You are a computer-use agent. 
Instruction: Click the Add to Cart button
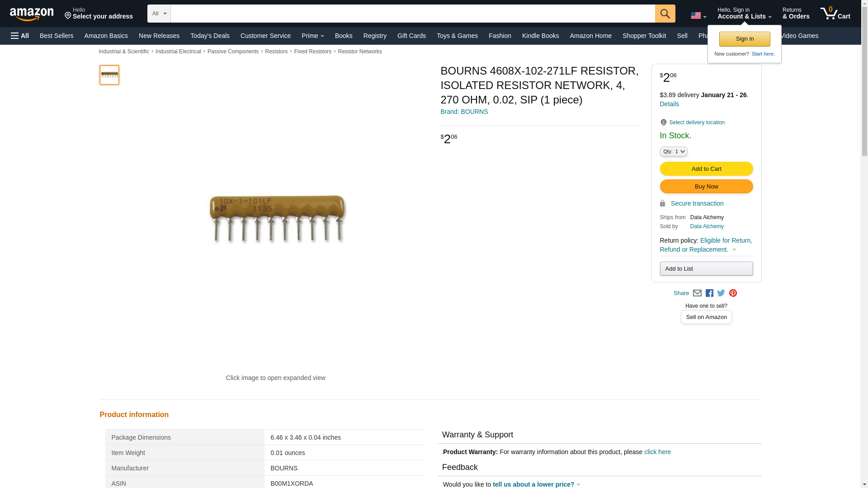tap(706, 169)
